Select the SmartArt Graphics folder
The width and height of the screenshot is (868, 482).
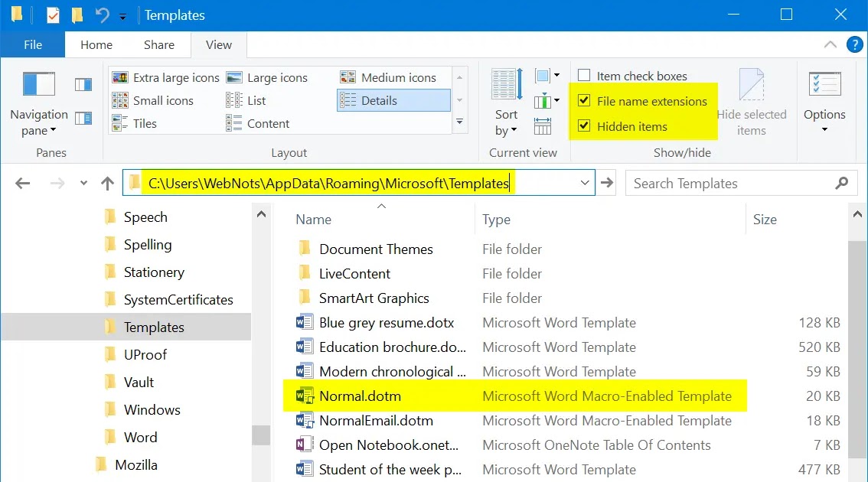(363, 298)
